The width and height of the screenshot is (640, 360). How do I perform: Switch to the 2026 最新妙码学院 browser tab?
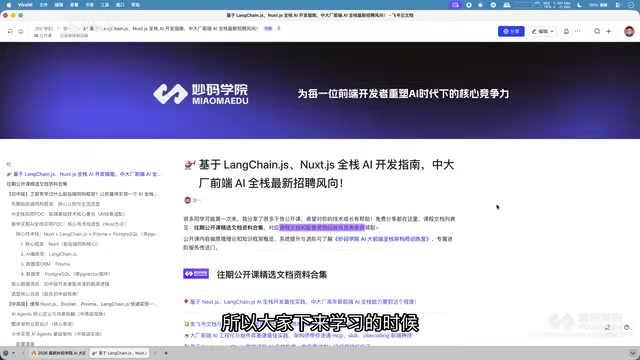[58, 353]
